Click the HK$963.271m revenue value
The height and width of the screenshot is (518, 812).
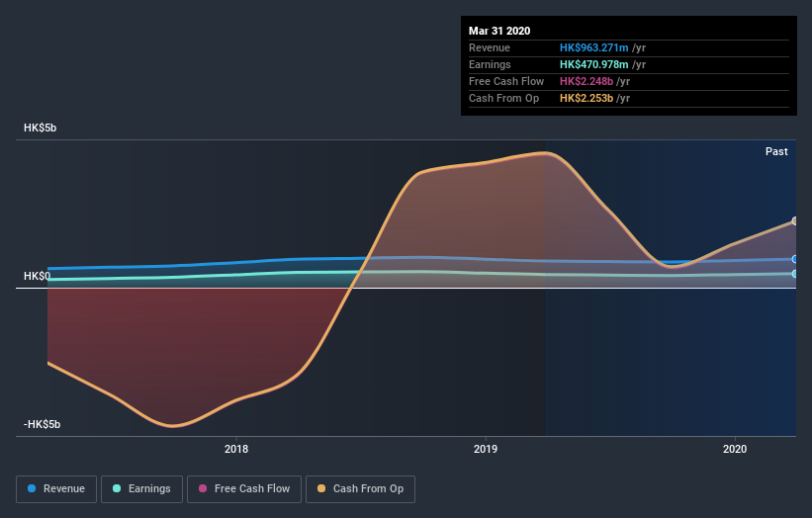594,47
